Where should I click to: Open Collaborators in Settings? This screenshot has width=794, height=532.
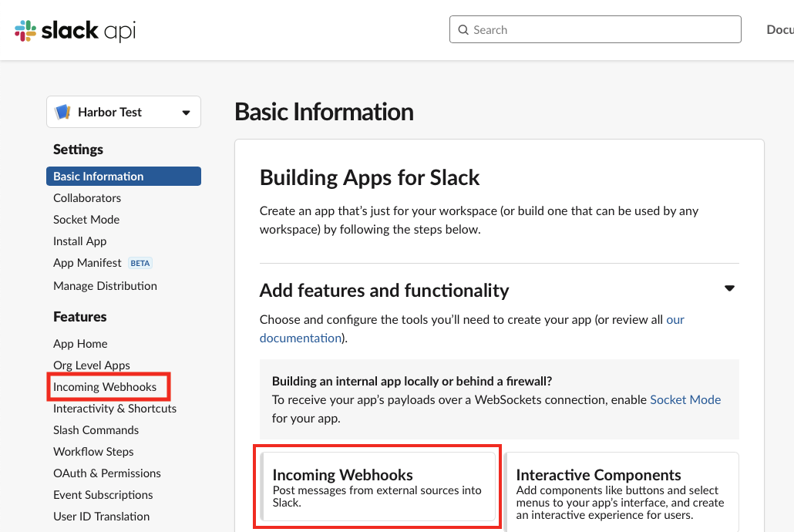pos(87,198)
